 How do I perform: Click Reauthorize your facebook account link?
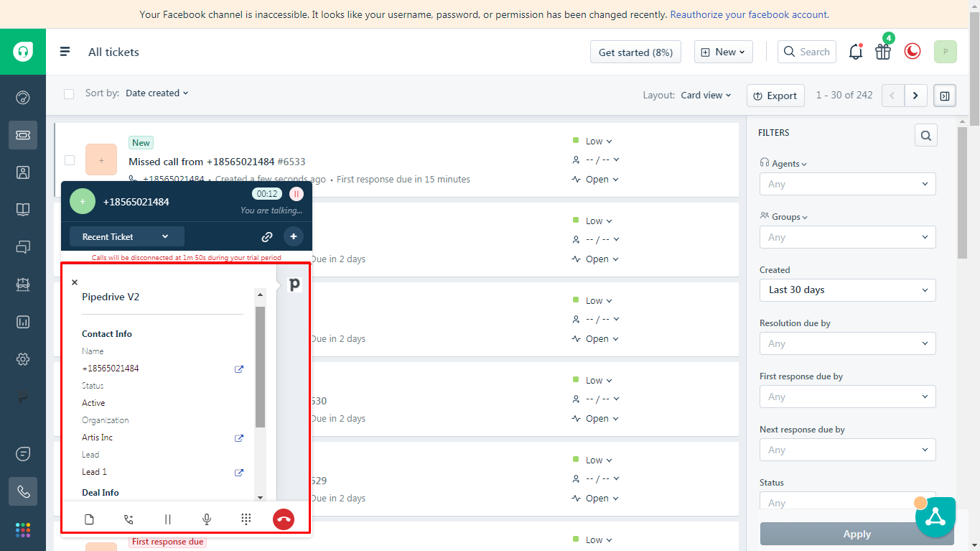tap(749, 14)
